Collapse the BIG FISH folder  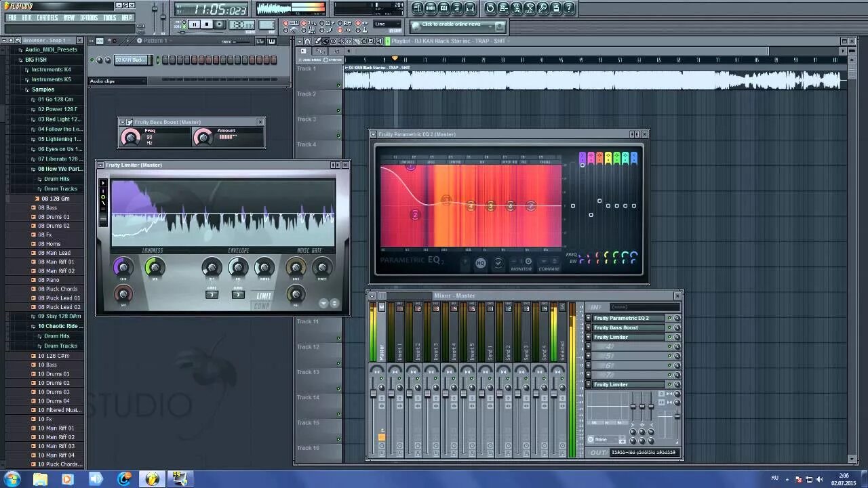[35, 60]
